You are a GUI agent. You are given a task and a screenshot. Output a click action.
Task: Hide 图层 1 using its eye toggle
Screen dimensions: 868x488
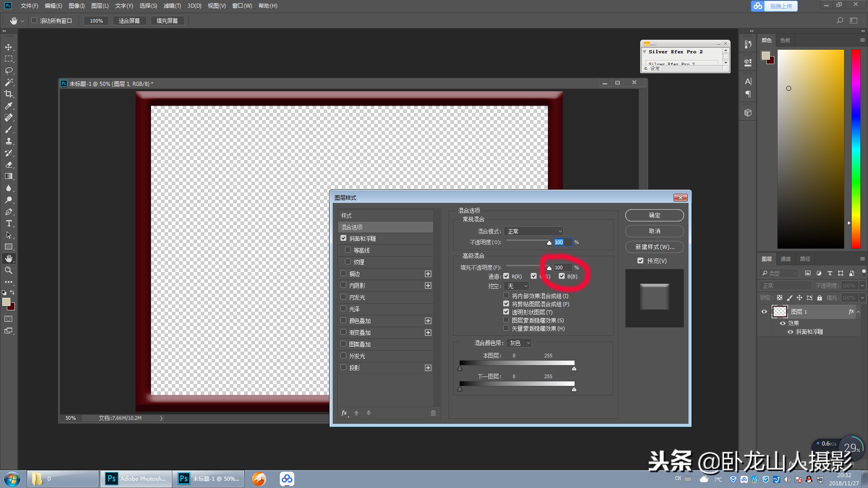[x=764, y=311]
